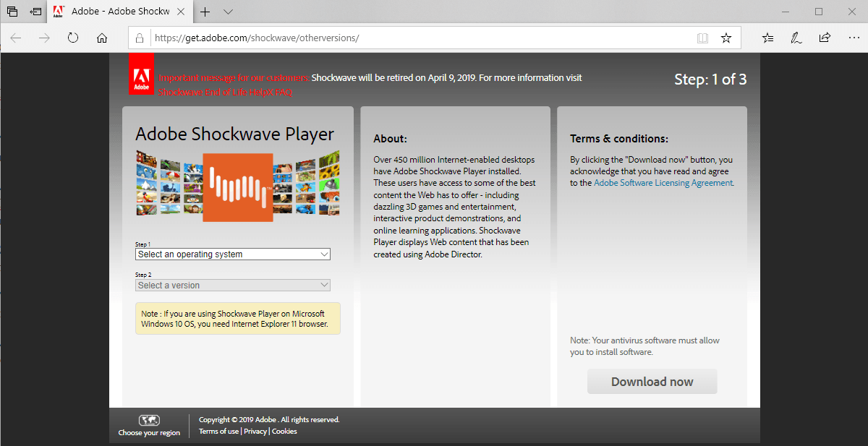Click the Download now button
Viewport: 868px width, 446px height.
pos(652,382)
